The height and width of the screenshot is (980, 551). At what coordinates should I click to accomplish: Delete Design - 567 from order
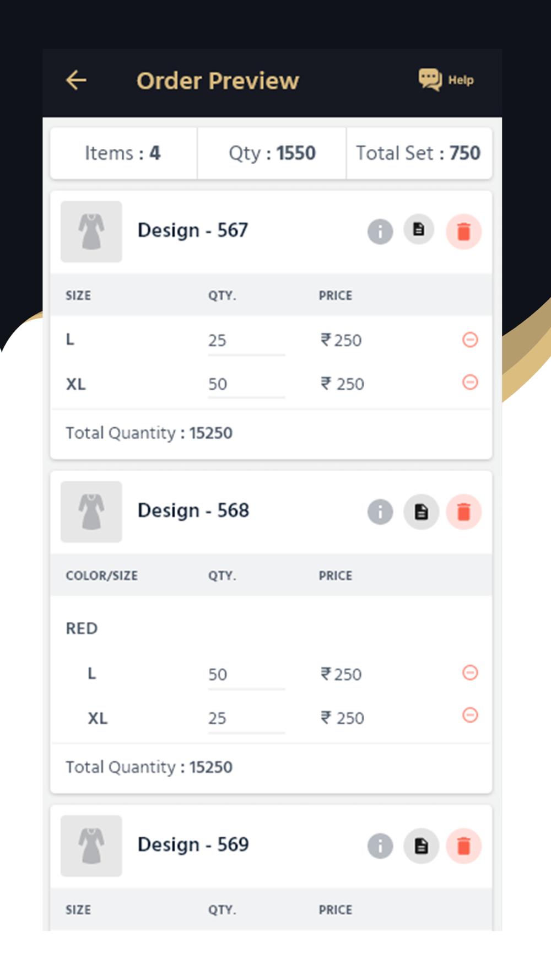tap(464, 231)
